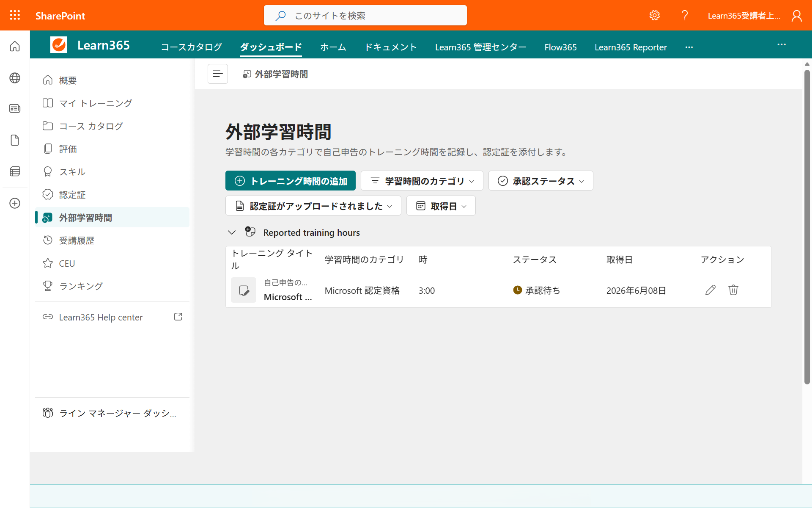Click the training entry note thumbnail
The image size is (812, 508).
click(x=244, y=290)
